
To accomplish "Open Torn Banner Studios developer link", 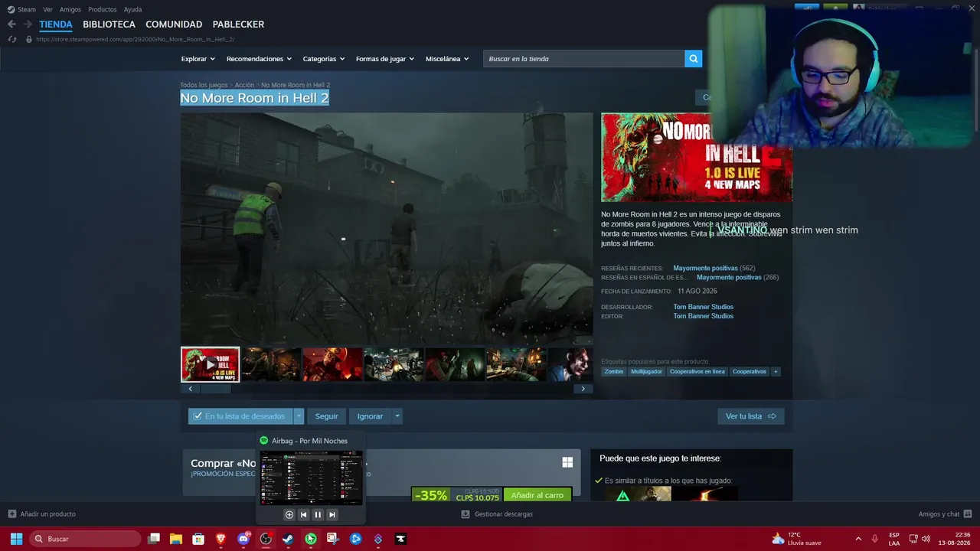I will (703, 307).
